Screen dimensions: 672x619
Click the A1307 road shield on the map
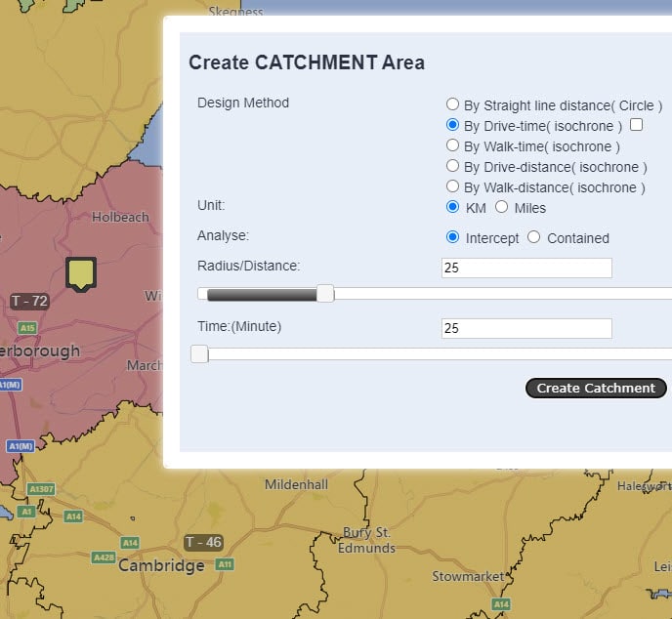[41, 488]
